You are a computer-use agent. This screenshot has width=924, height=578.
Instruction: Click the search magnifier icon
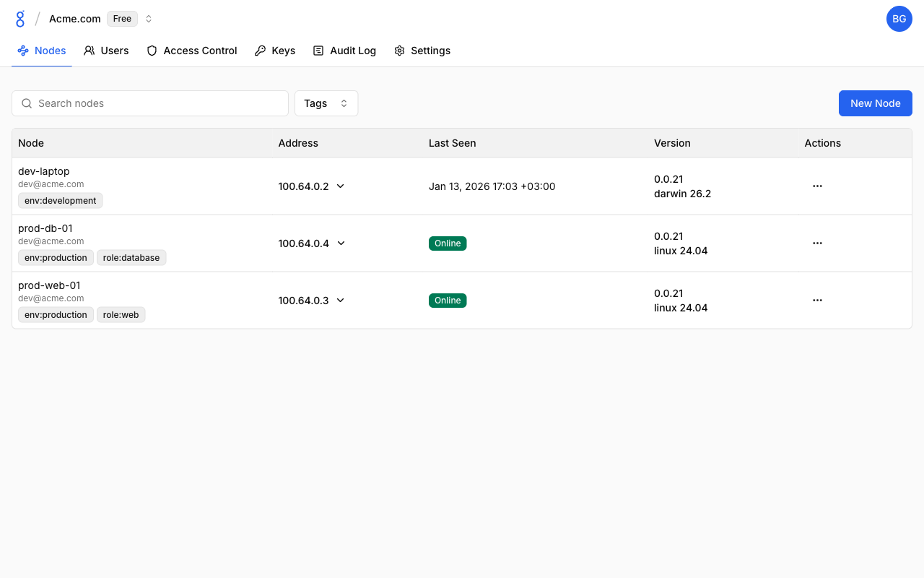coord(27,103)
